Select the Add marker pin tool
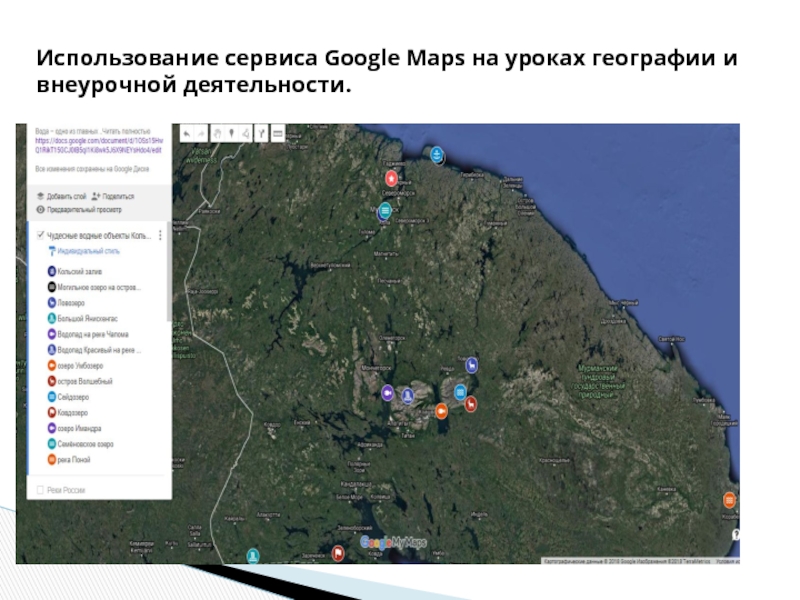The width and height of the screenshot is (800, 600). click(231, 132)
